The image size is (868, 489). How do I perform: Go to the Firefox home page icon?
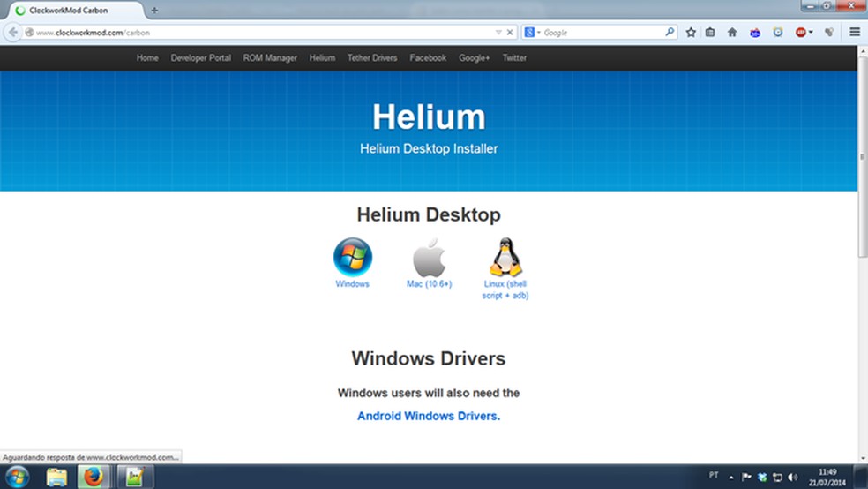tap(732, 32)
